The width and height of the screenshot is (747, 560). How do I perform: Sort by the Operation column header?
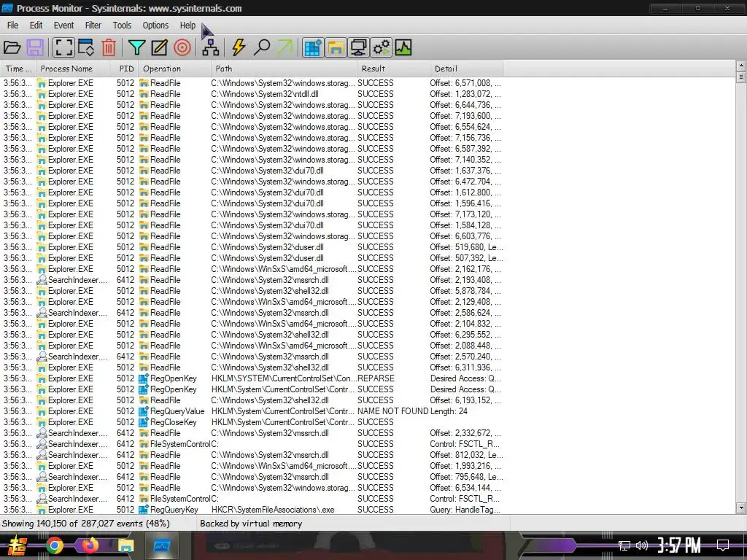point(174,69)
